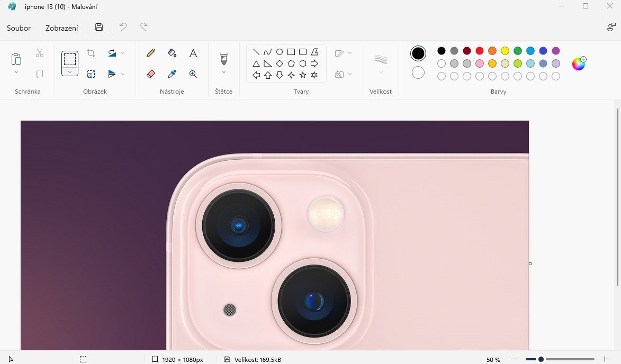Viewport: 621px width, 364px height.
Task: Expand the brushes dropdown chevron
Action: pos(224,72)
